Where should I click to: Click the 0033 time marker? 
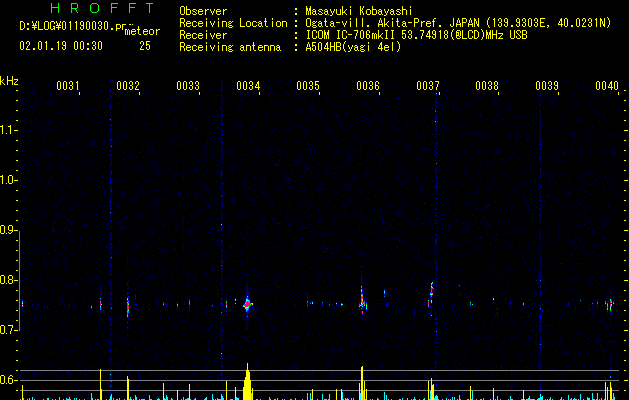(188, 85)
